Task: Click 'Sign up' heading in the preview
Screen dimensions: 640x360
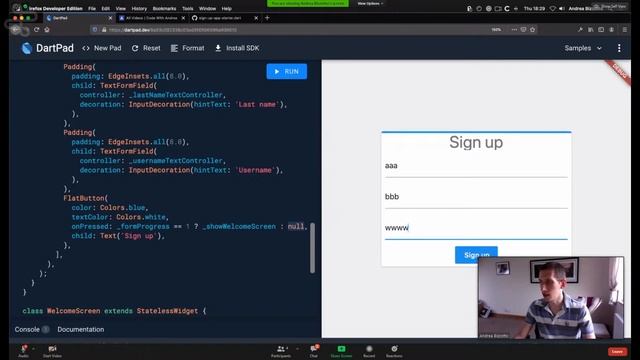Action: 476,142
